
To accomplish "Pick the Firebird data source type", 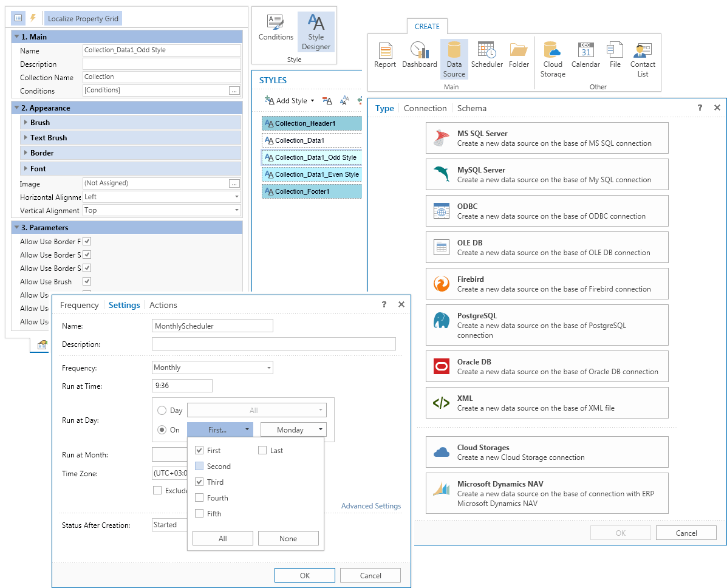I will 547,284.
